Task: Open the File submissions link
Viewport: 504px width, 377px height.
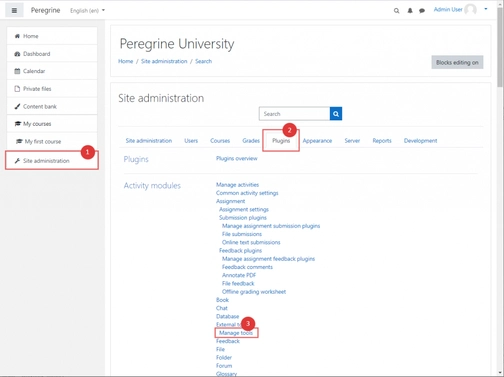Action: (x=242, y=234)
